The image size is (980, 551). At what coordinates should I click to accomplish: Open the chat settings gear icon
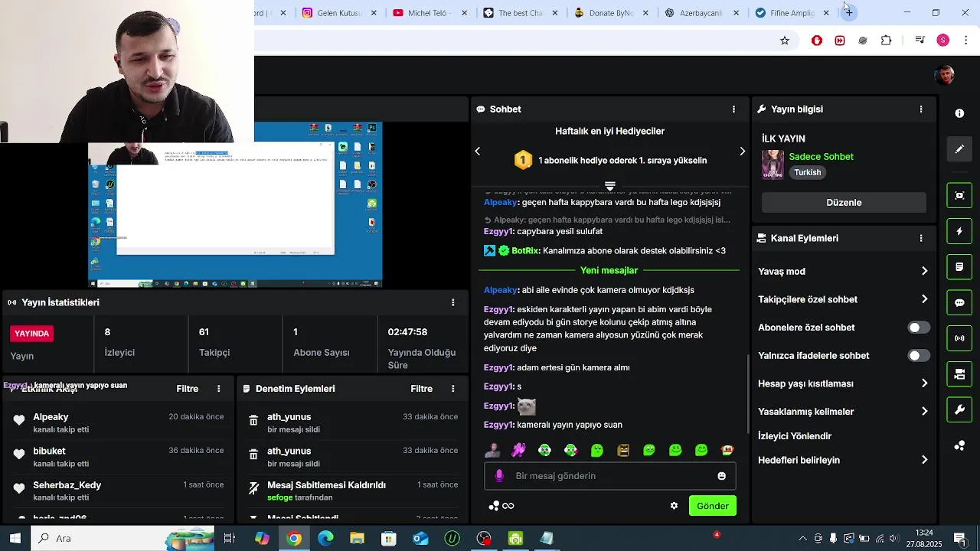674,506
